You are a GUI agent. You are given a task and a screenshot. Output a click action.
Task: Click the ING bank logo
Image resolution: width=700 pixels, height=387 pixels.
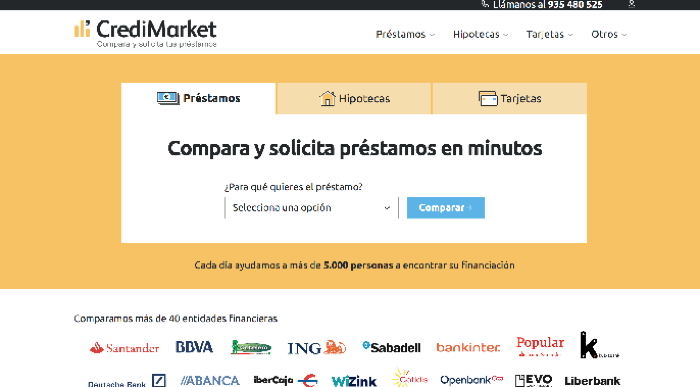pos(317,348)
